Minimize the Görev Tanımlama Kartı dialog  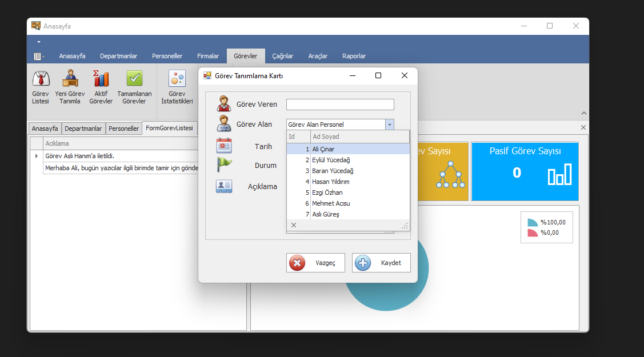[353, 75]
